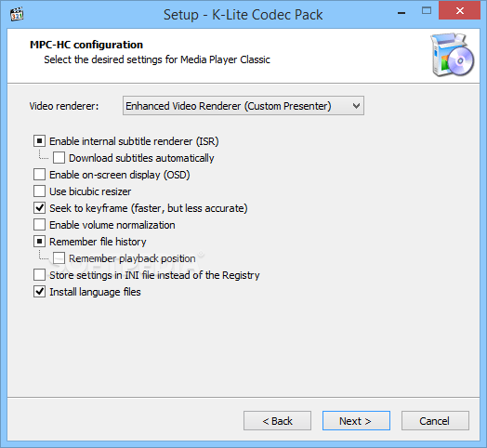Viewport: 487px width, 448px height.
Task: Continue setup with Next button
Action: pos(356,421)
